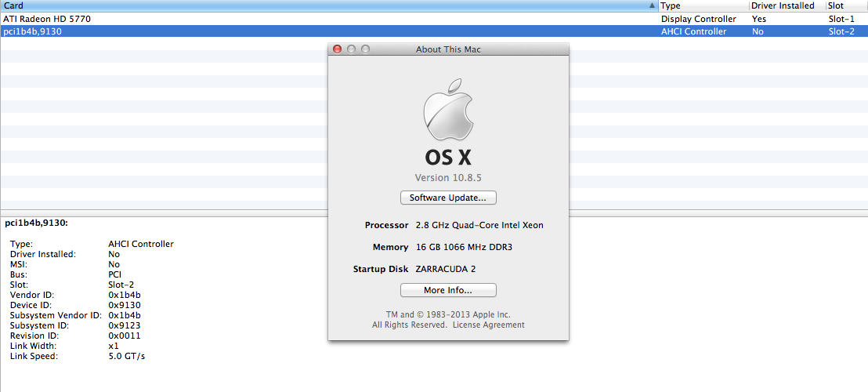Toggle sort arrow in Card column
The height and width of the screenshot is (392, 868).
point(652,5)
